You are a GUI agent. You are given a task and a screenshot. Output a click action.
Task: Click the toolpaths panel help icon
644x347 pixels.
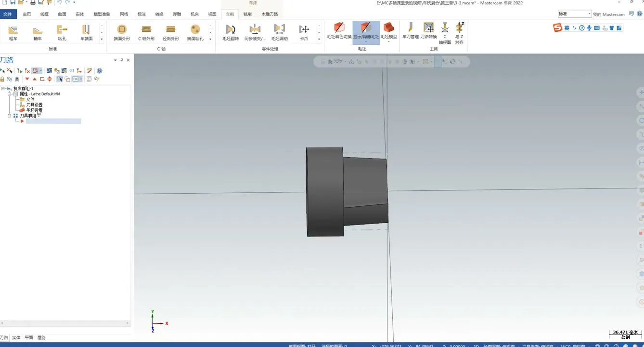100,71
